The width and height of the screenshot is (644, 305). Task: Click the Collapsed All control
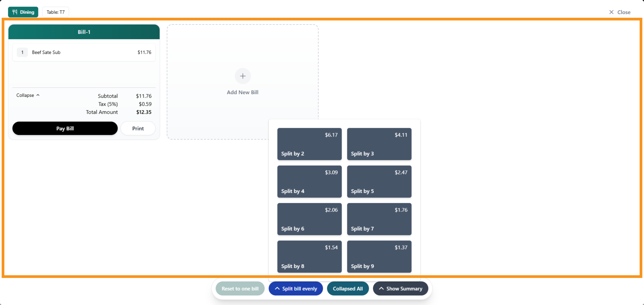click(348, 289)
